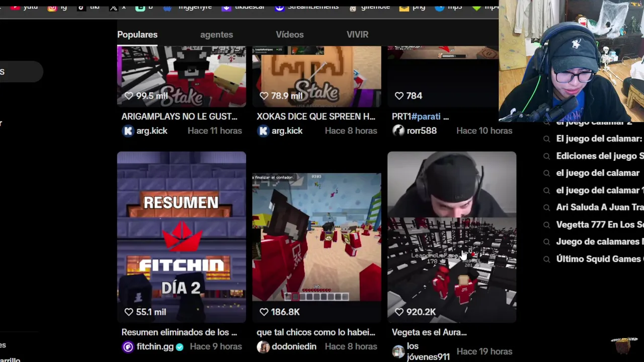
Task: Open title 'Resumen eliminados de los ...'
Action: tap(179, 332)
